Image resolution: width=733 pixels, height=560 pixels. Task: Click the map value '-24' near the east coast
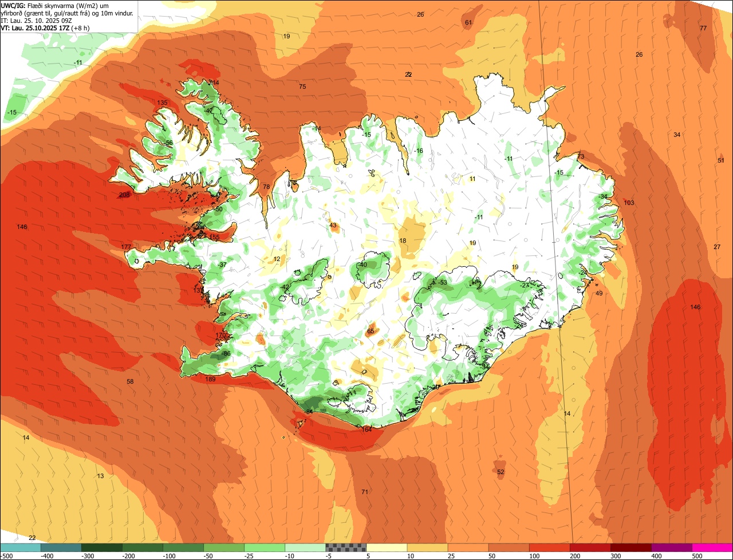[x=583, y=273]
